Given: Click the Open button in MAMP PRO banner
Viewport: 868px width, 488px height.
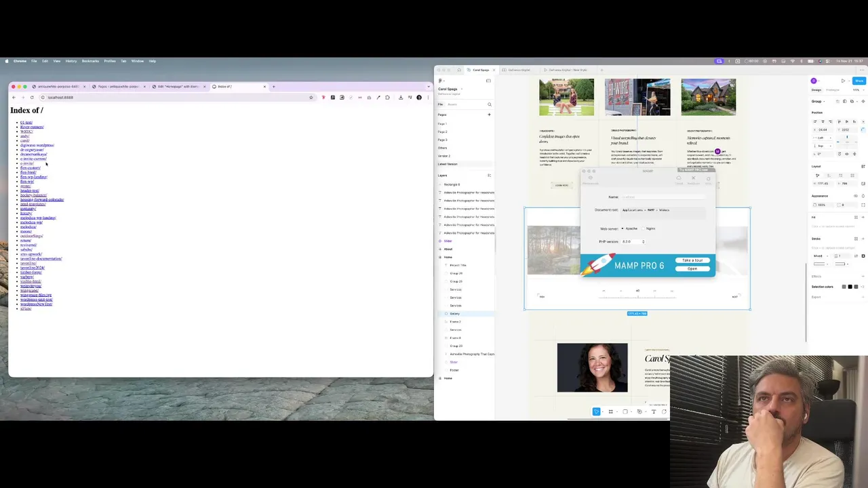Looking at the screenshot, I should [692, 269].
